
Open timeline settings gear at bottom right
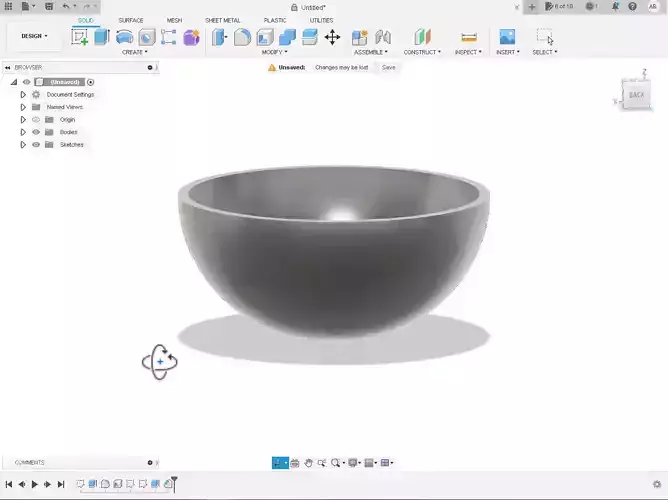pos(657,484)
